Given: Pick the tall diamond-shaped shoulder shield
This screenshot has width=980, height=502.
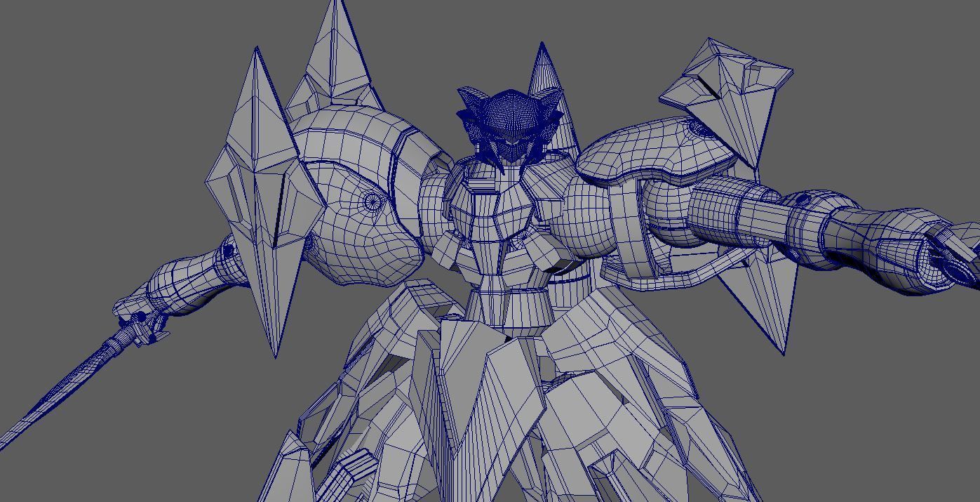Looking at the screenshot, I should coord(265,204).
